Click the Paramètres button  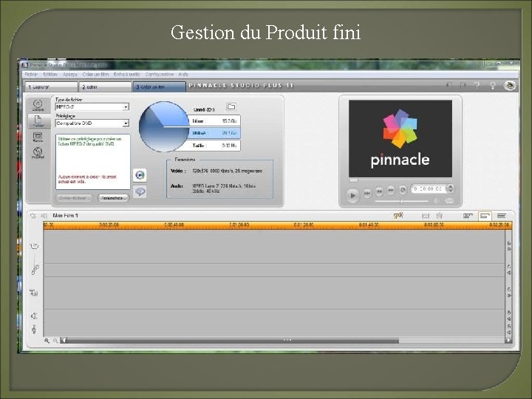click(113, 198)
